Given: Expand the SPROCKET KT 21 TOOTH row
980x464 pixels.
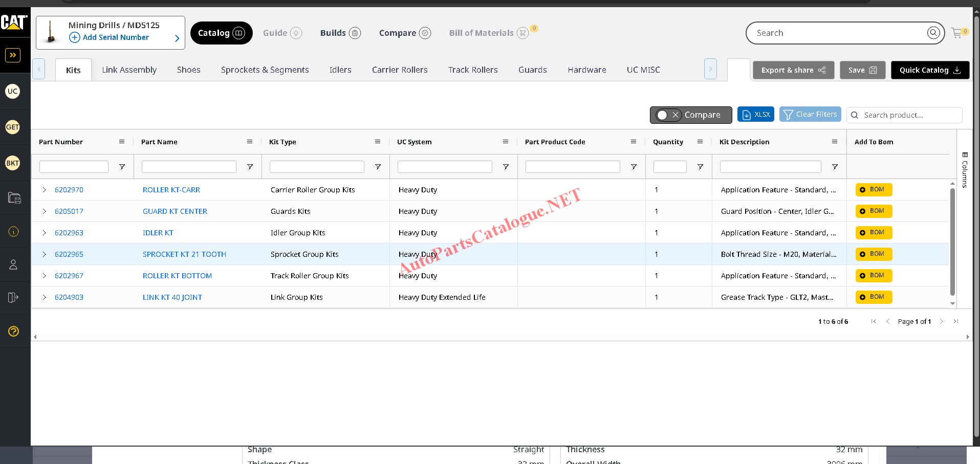Looking at the screenshot, I should click(45, 254).
